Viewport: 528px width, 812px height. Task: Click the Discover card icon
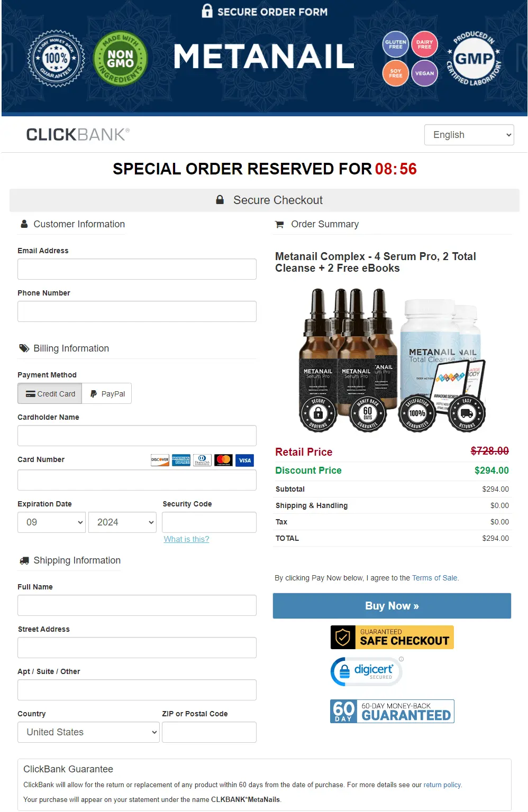point(159,460)
